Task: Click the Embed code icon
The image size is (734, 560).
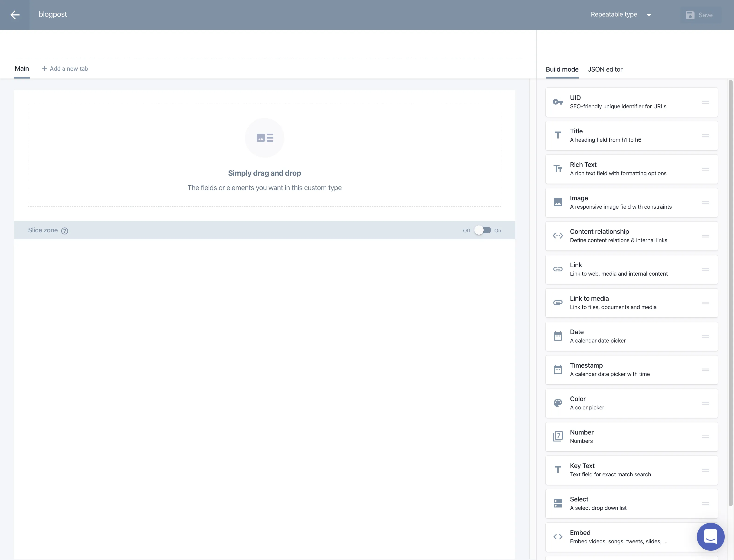Action: pos(558,537)
